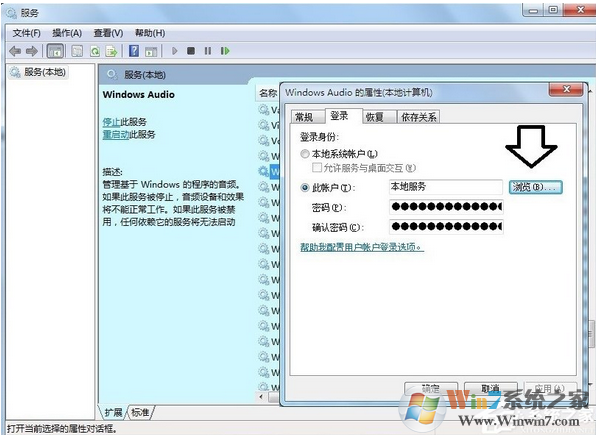Click the Restart service toolbar icon

coord(225,51)
